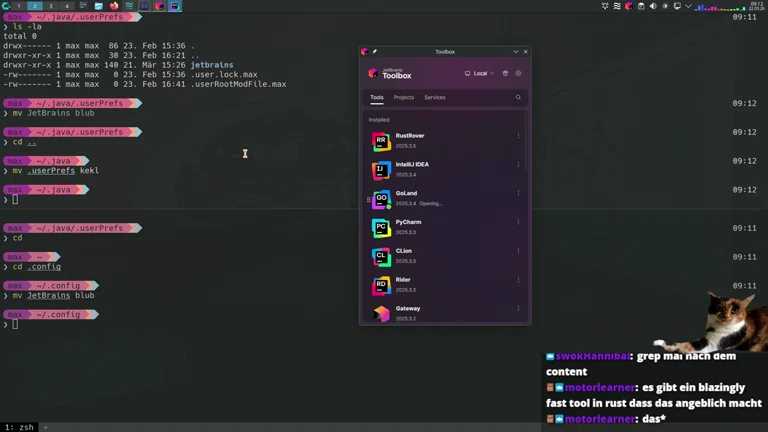Open Toolbox settings gear icon

518,73
